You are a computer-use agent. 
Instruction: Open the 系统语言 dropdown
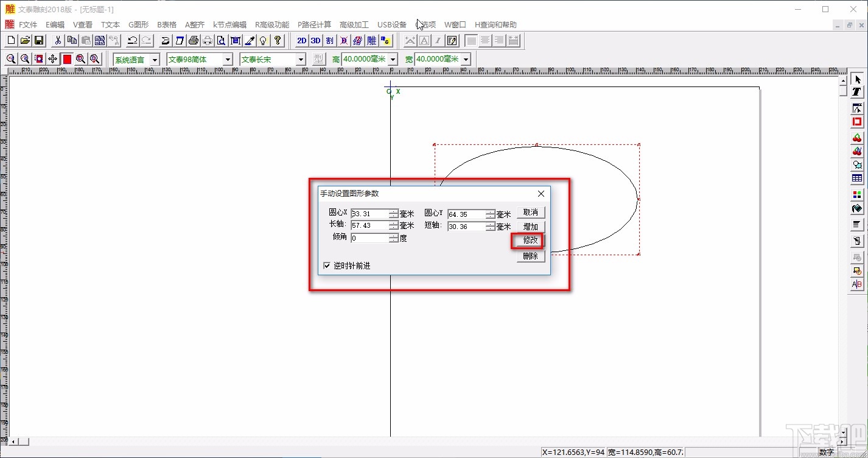pos(155,59)
